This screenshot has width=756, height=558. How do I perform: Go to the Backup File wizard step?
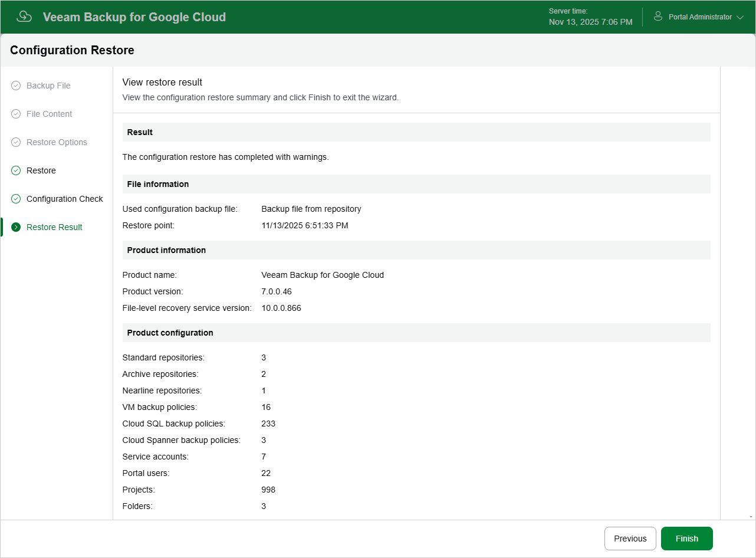tap(48, 86)
